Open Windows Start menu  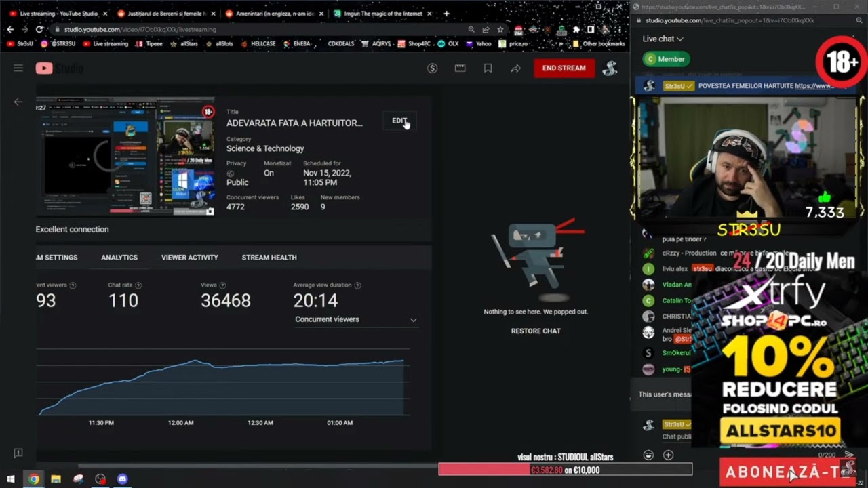coord(11,479)
